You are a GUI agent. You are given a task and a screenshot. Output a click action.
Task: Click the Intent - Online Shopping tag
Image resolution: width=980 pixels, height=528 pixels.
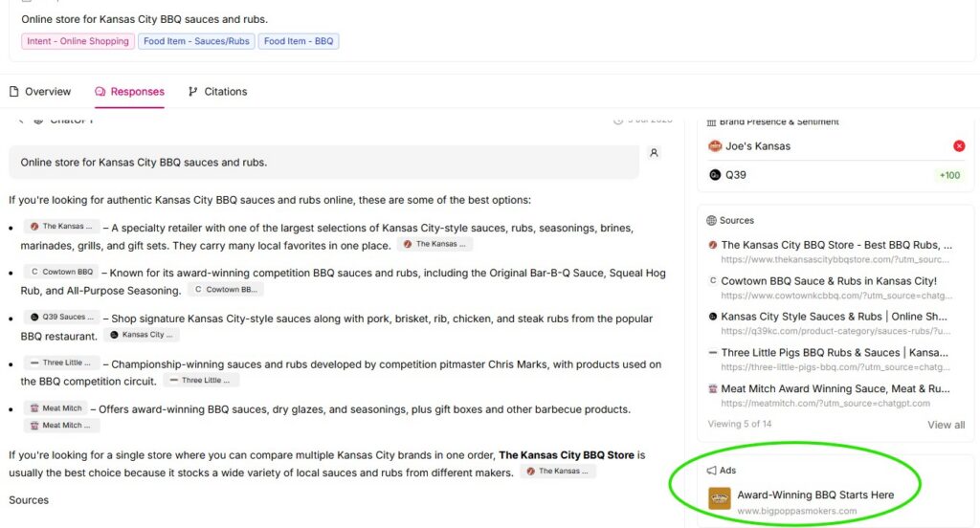click(x=78, y=41)
